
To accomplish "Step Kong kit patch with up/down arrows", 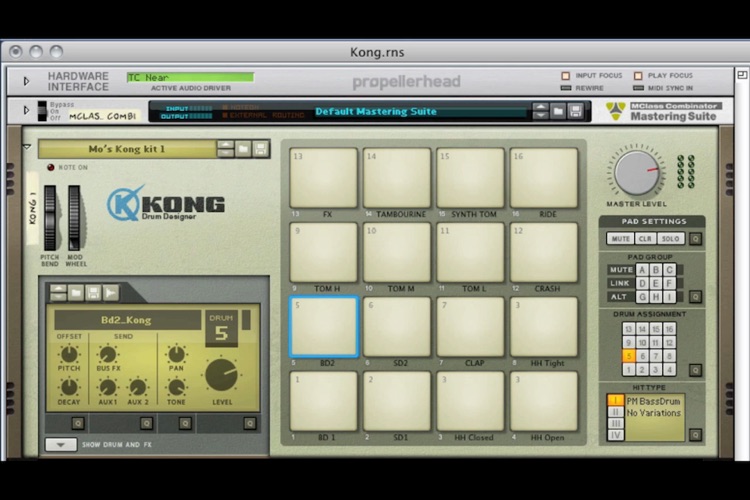I will click(x=225, y=149).
